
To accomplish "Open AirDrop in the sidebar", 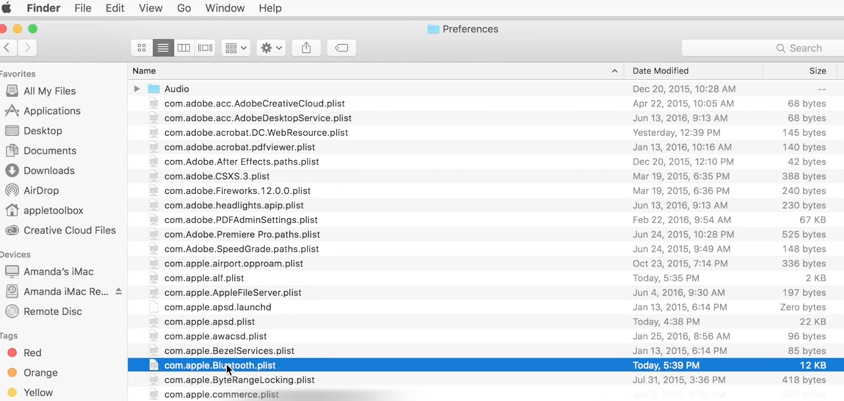I will point(41,190).
